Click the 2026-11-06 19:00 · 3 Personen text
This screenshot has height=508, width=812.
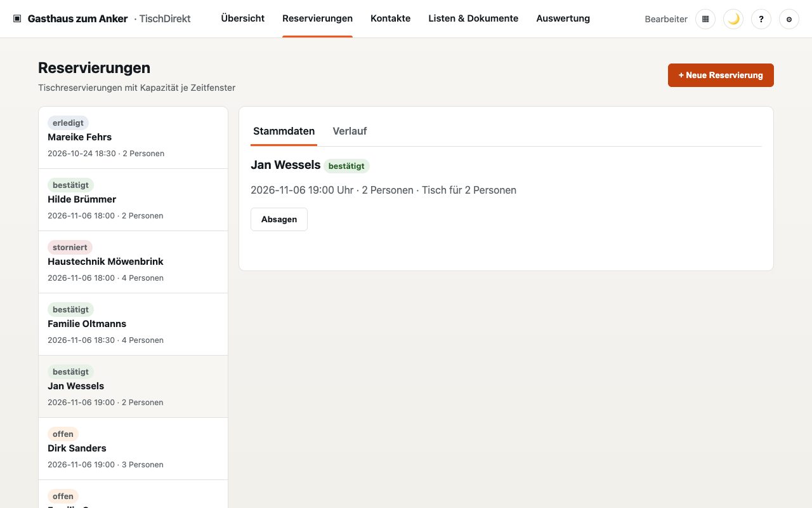coord(105,465)
